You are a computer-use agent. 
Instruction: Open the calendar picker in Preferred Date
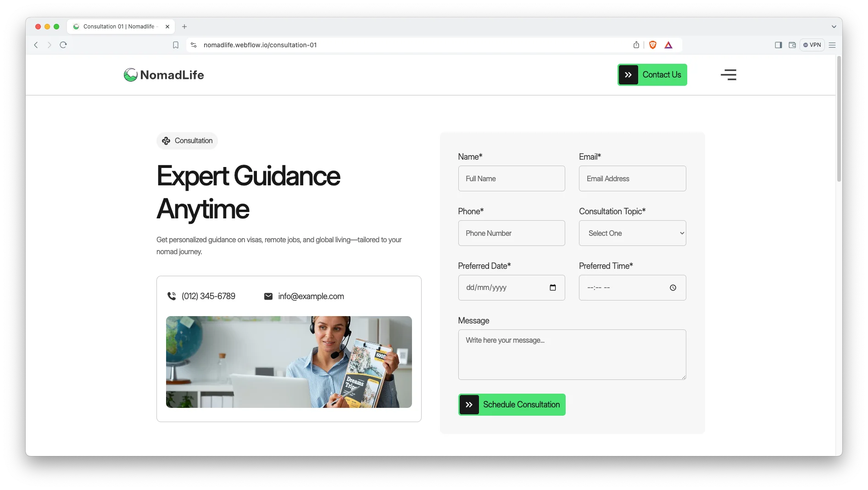pyautogui.click(x=552, y=288)
